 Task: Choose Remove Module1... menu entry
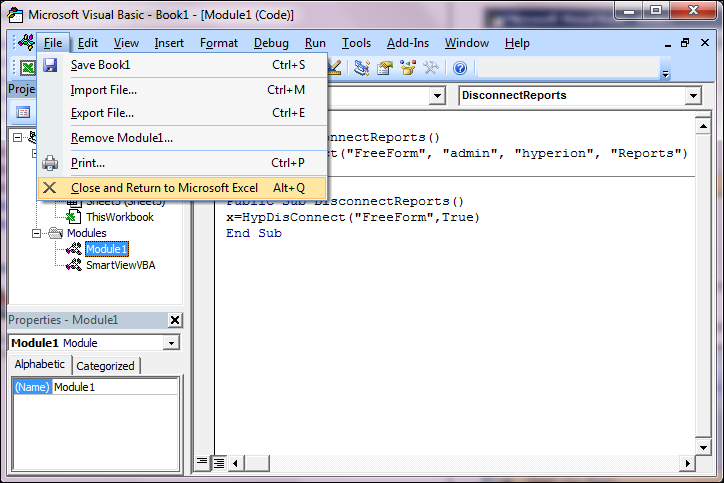[182, 138]
